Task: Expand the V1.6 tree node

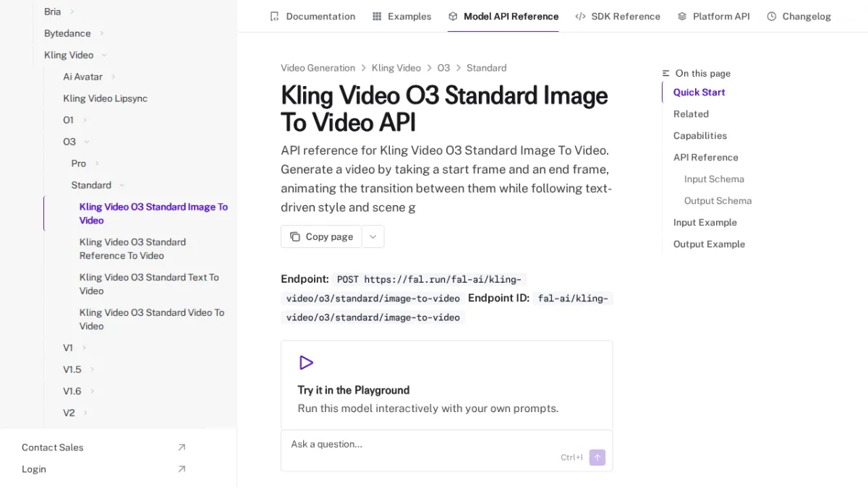Action: pos(93,391)
